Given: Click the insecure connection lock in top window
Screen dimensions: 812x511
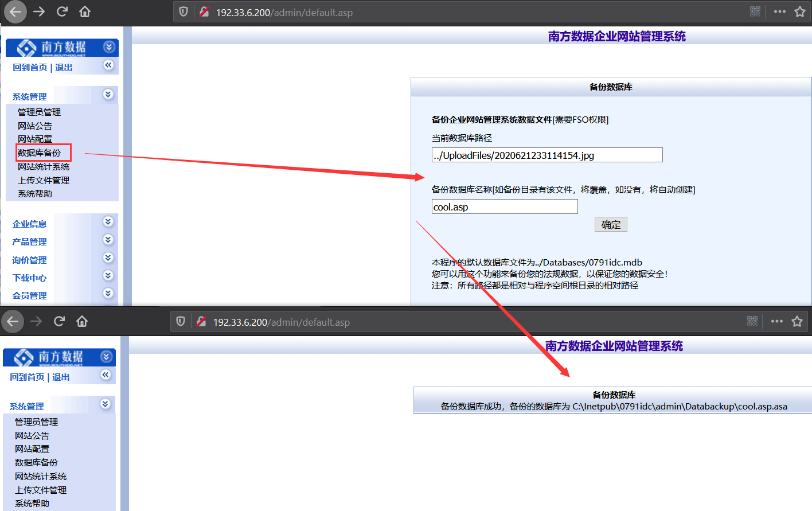Looking at the screenshot, I should 204,11.
